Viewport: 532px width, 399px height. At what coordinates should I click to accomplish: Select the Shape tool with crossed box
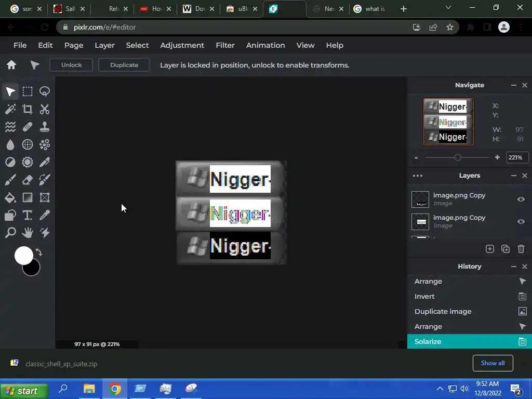coord(45,197)
